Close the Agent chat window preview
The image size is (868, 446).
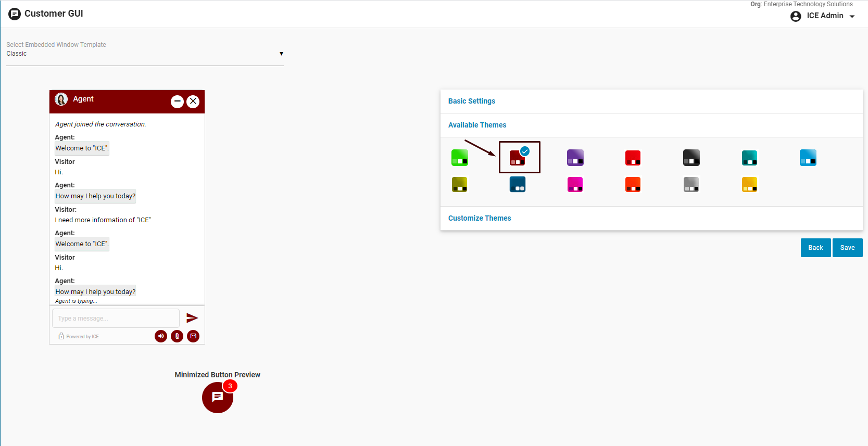click(x=193, y=101)
